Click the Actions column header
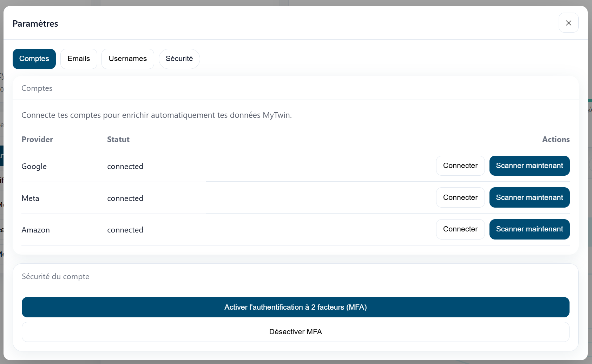The width and height of the screenshot is (592, 364). (555, 139)
